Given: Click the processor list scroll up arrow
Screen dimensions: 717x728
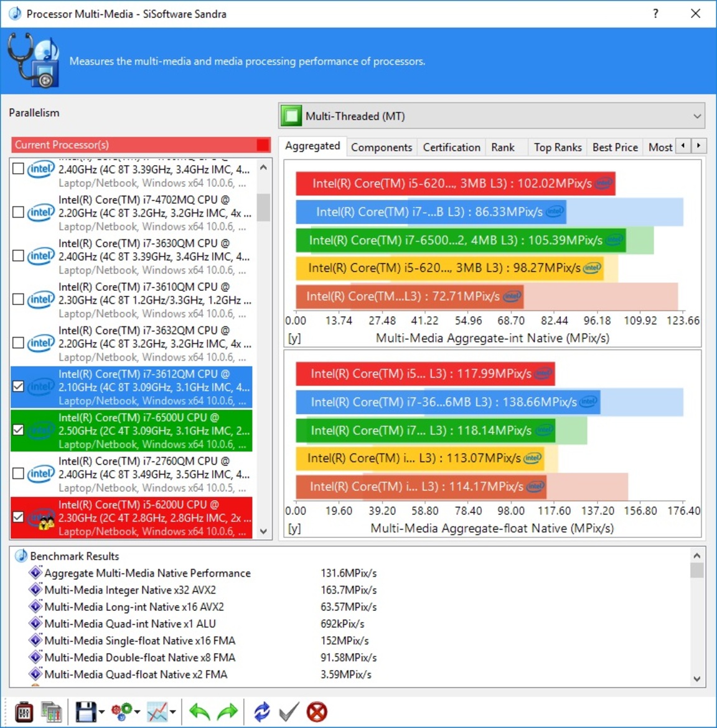Looking at the screenshot, I should click(264, 167).
